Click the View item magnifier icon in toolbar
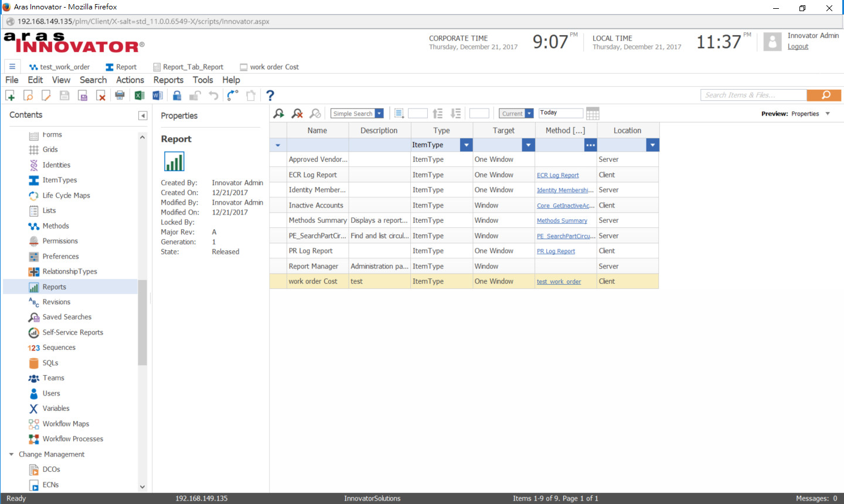 [x=28, y=96]
